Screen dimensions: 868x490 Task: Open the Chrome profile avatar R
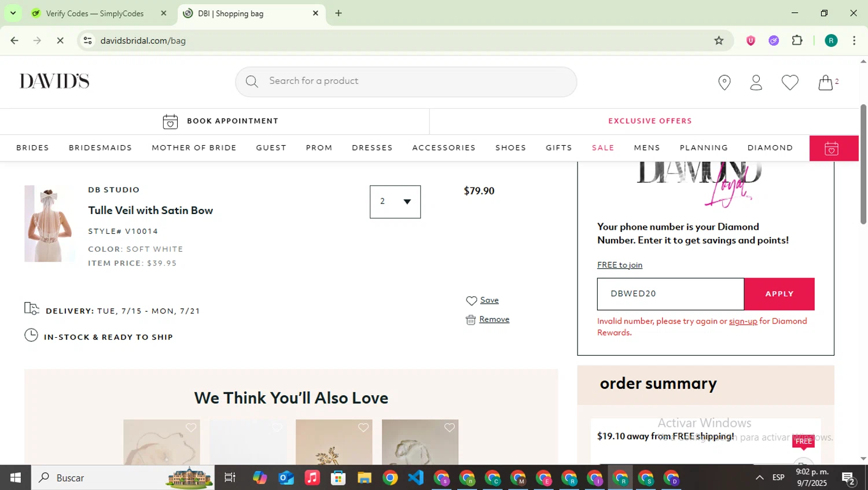[x=831, y=40]
